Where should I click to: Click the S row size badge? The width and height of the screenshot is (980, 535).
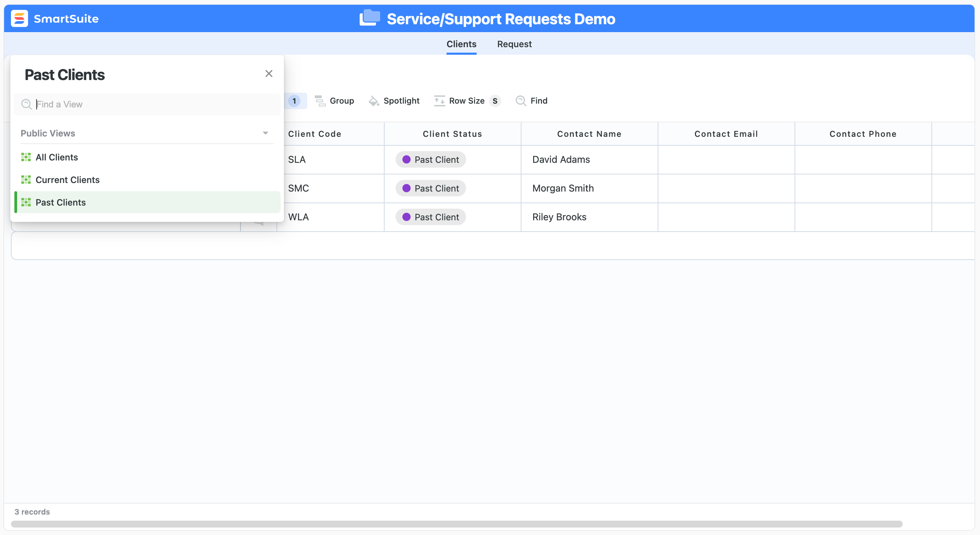pos(495,101)
